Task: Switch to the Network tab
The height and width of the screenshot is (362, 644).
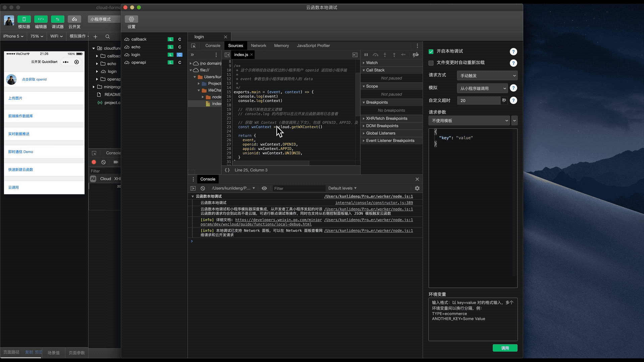Action: tap(258, 46)
